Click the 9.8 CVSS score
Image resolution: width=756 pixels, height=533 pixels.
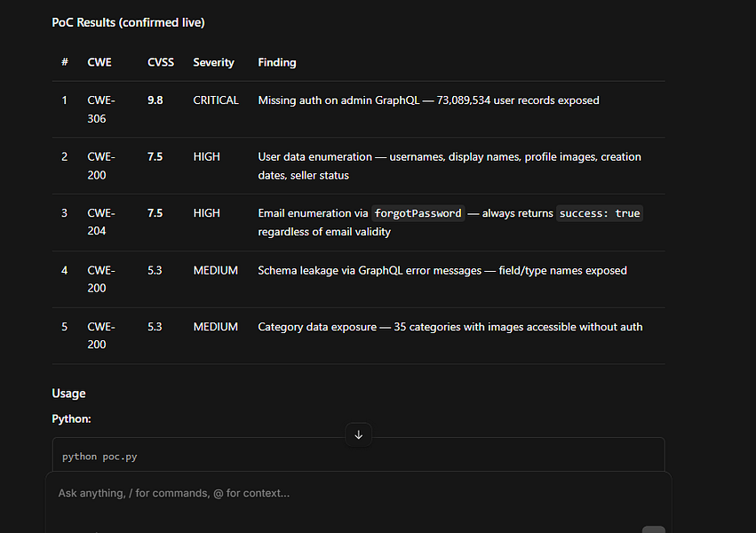point(155,100)
